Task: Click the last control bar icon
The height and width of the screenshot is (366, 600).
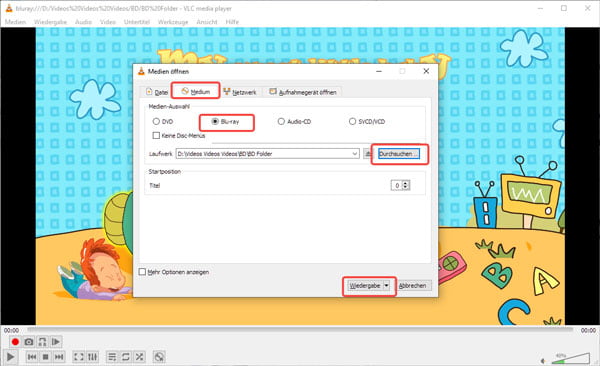Action: (159, 357)
